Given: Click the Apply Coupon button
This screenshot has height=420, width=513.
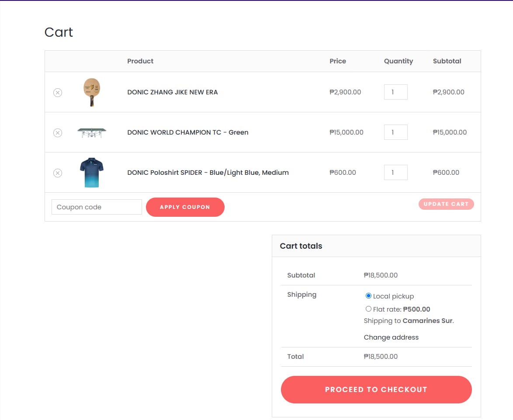Looking at the screenshot, I should [185, 207].
